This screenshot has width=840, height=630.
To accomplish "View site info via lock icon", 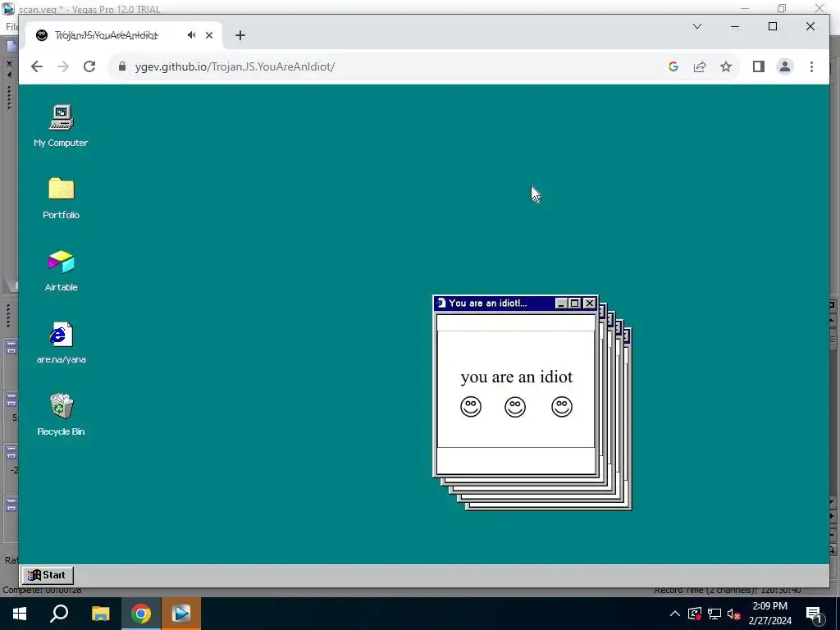I will click(122, 66).
